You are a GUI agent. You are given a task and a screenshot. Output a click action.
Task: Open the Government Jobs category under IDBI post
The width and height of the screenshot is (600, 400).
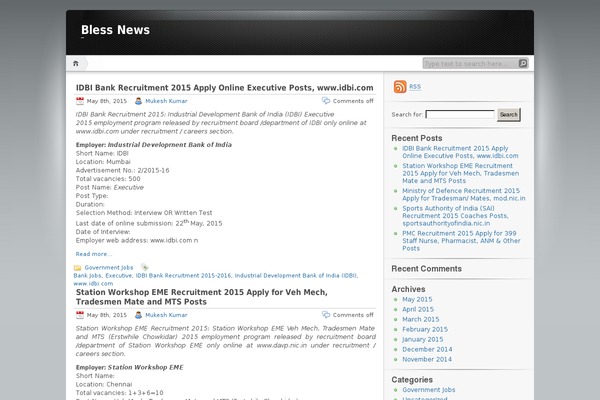(x=109, y=268)
